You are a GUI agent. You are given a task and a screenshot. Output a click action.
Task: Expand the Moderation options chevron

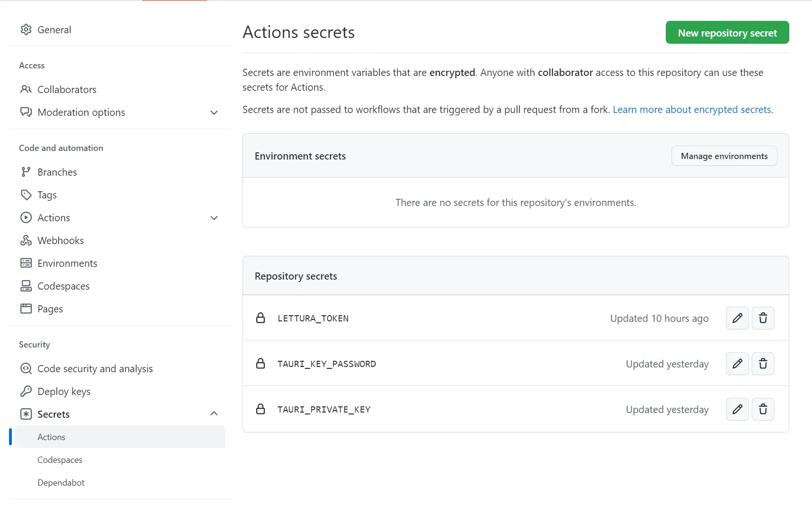coord(214,113)
